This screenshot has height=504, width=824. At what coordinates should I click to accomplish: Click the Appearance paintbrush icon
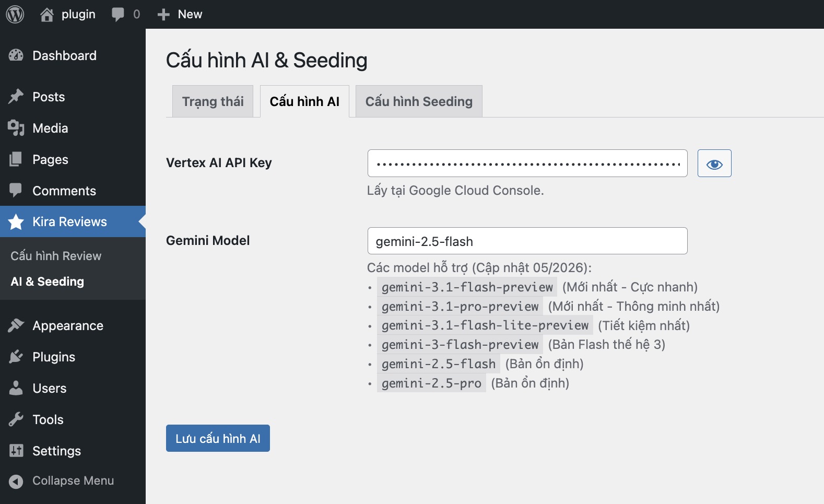(x=16, y=325)
